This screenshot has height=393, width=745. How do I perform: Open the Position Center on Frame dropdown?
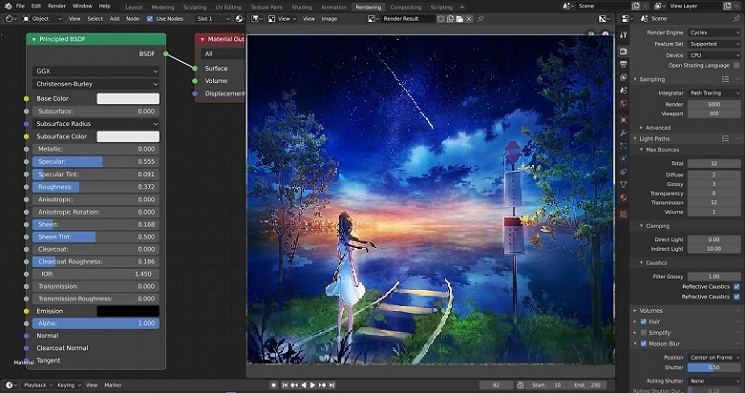tap(714, 357)
